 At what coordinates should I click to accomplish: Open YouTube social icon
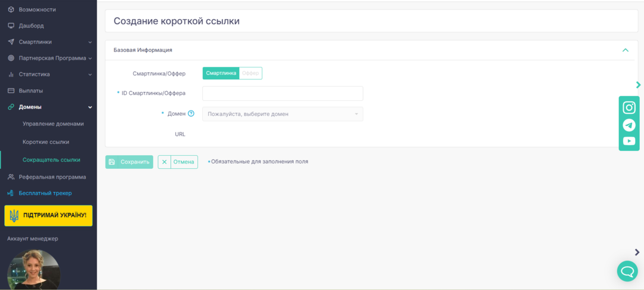coord(628,141)
